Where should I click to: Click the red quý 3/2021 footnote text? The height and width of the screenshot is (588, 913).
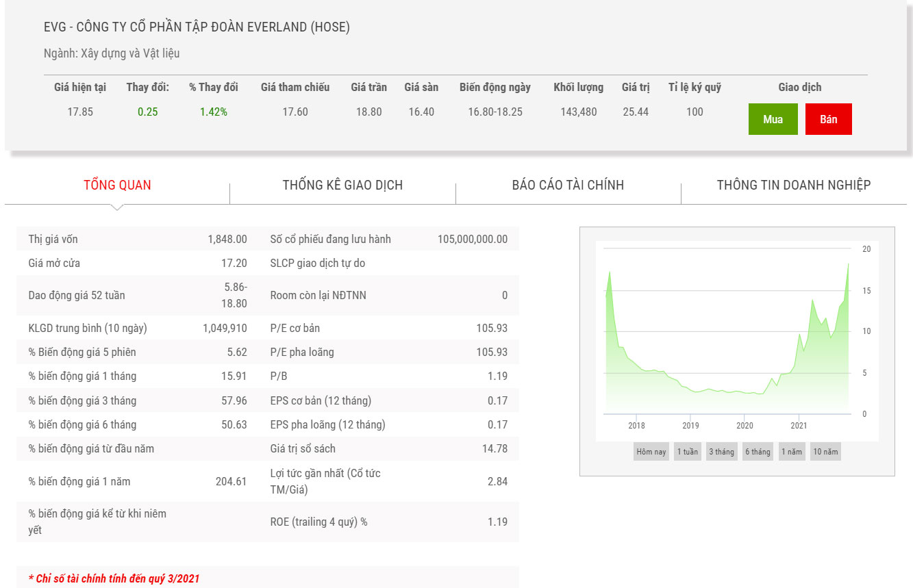114,578
